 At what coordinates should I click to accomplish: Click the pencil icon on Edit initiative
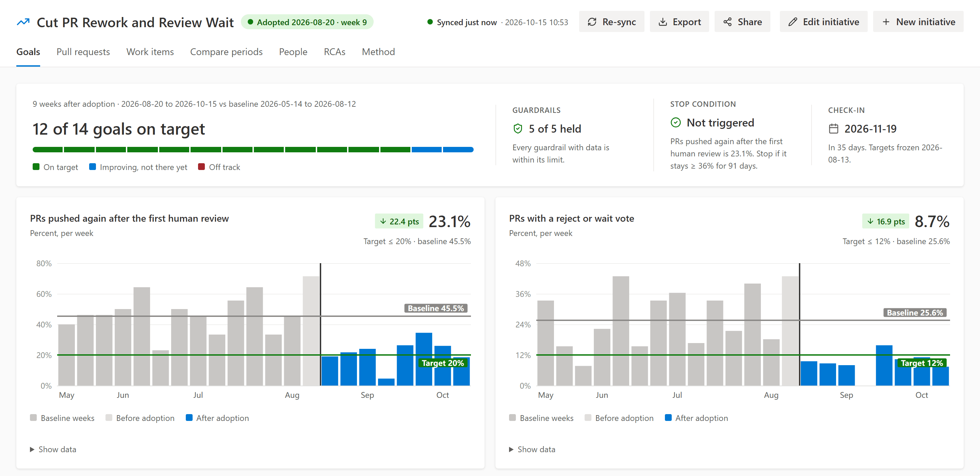pyautogui.click(x=793, y=22)
